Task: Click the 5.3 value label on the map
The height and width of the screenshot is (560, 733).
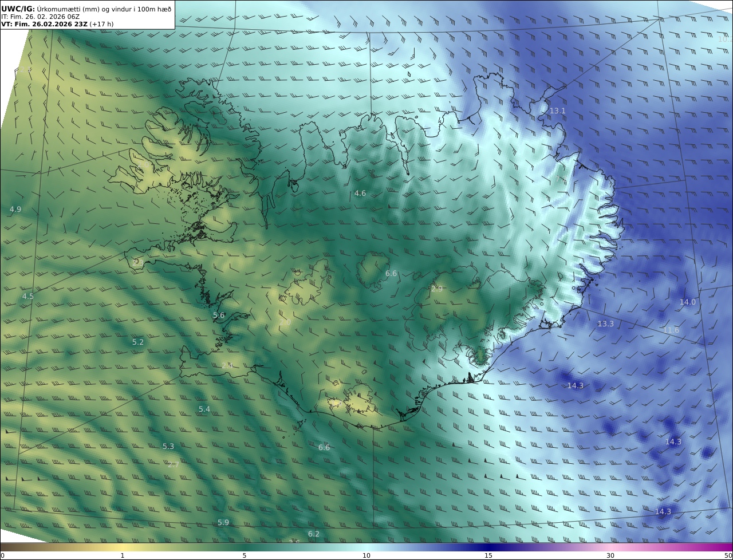Action: (168, 447)
